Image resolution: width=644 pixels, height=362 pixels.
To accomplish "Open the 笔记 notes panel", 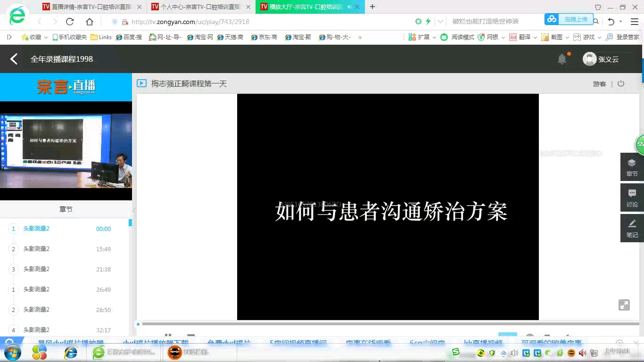I will [632, 229].
